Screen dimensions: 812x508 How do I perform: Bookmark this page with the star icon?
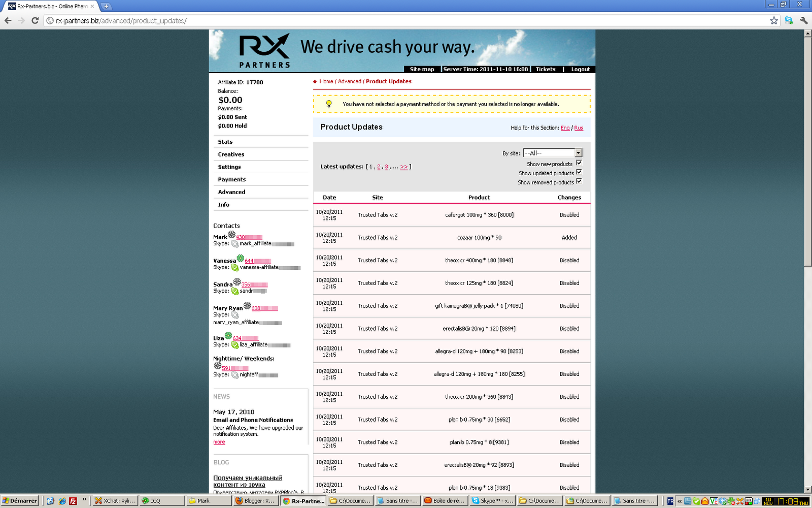(x=773, y=20)
